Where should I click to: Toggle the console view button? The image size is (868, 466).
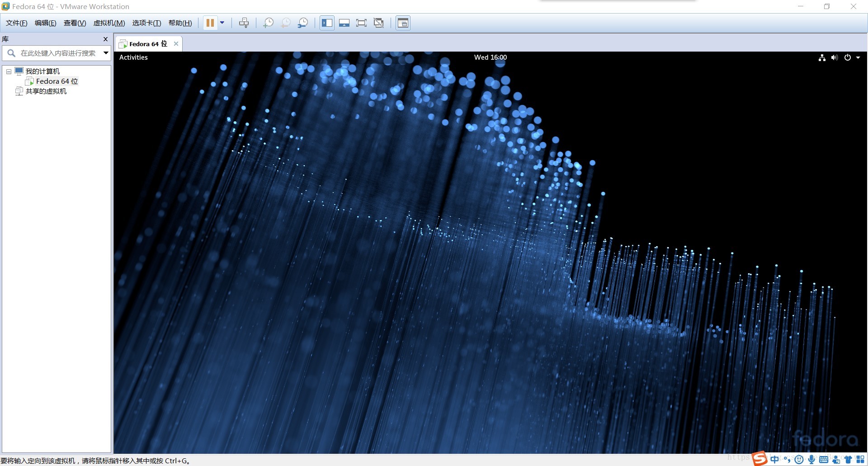[403, 23]
